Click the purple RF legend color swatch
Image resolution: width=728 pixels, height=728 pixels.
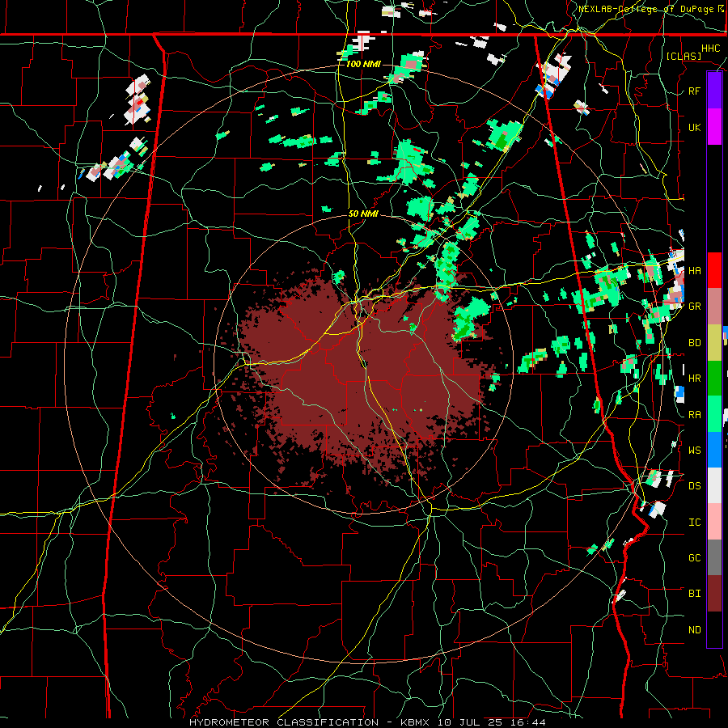[x=714, y=91]
